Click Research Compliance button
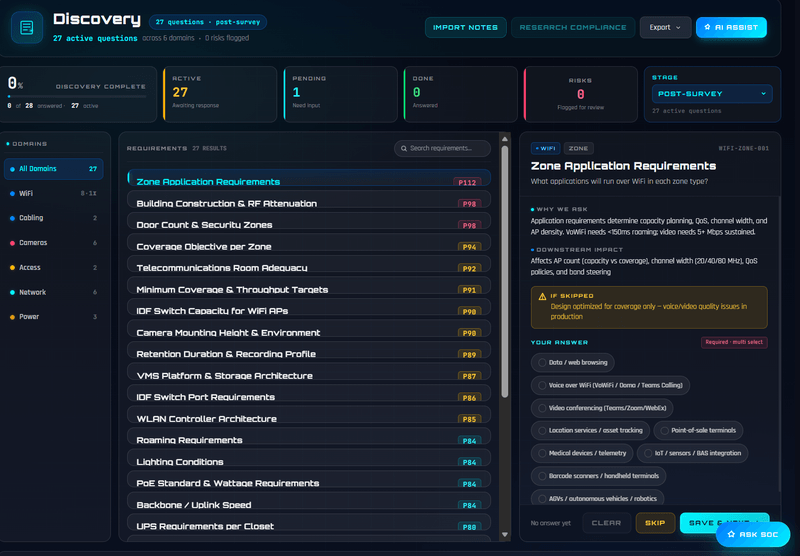Image resolution: width=800 pixels, height=556 pixels. pyautogui.click(x=572, y=28)
